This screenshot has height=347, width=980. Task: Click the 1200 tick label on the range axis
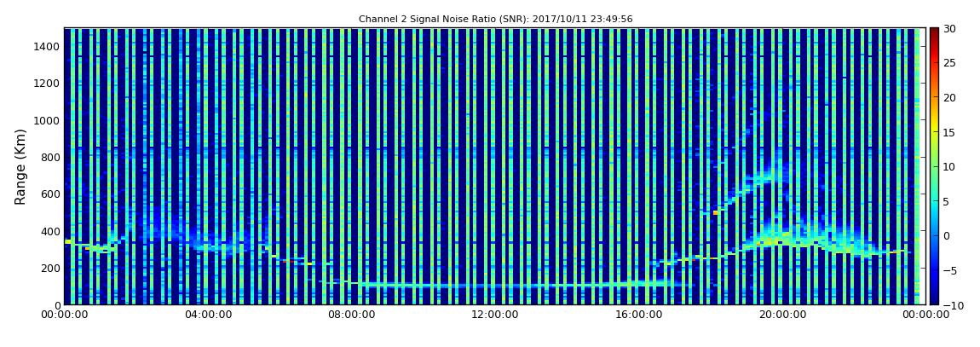48,84
